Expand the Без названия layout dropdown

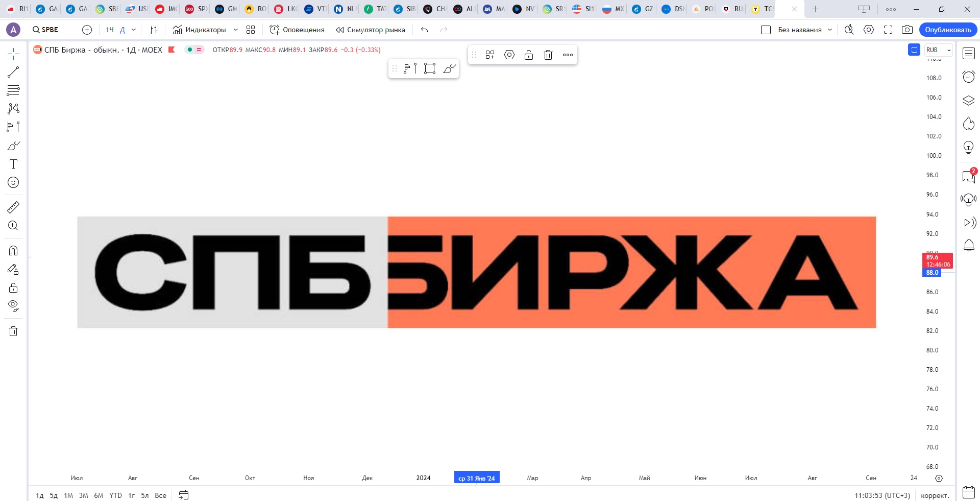[x=830, y=30]
